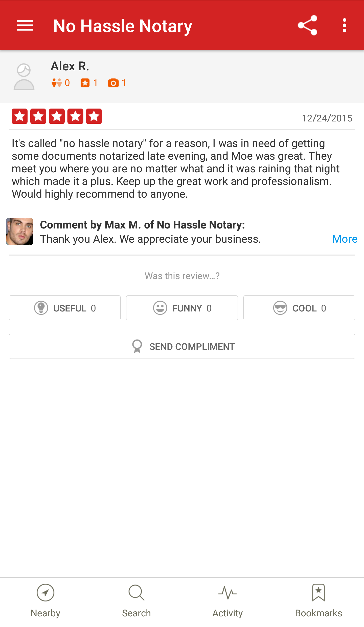This screenshot has height=627, width=364.
Task: Tap the comment by Max M. heading
Action: [x=143, y=225]
